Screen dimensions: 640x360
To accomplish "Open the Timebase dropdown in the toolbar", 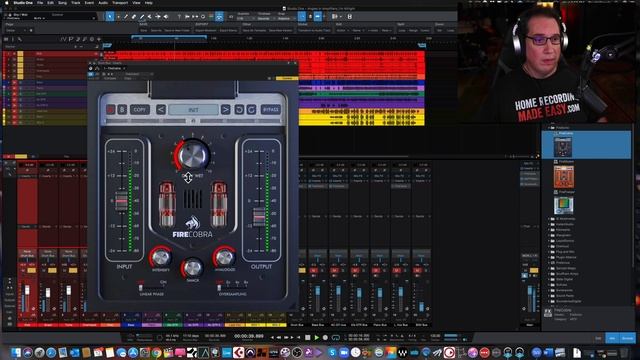I will (x=266, y=18).
